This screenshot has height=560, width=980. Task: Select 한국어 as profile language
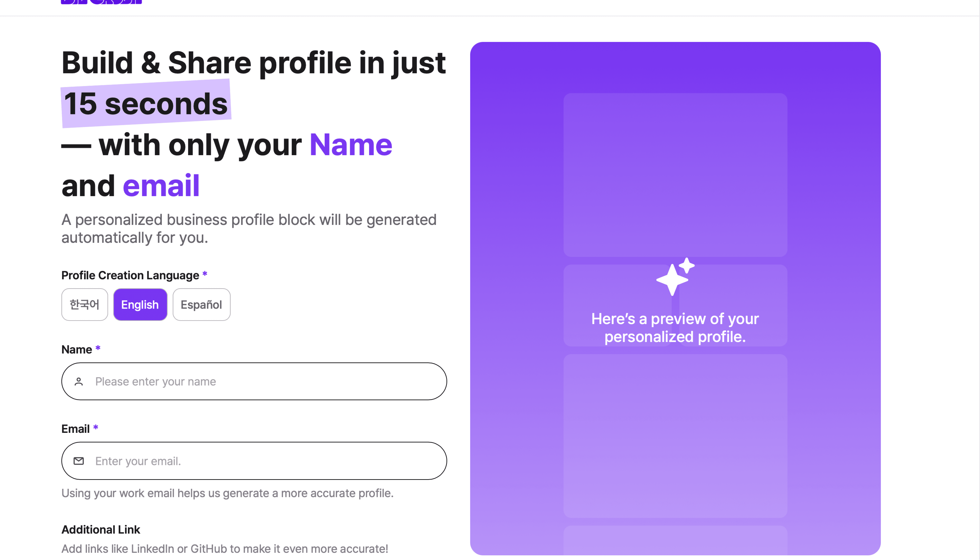(x=85, y=305)
